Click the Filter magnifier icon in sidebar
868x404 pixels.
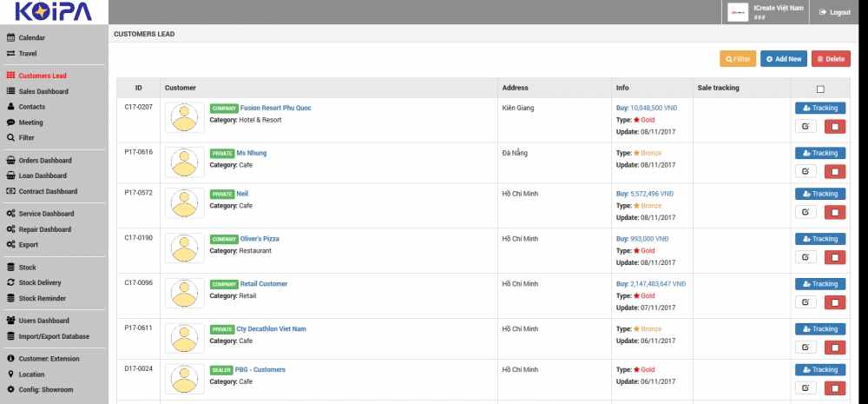[x=10, y=138]
